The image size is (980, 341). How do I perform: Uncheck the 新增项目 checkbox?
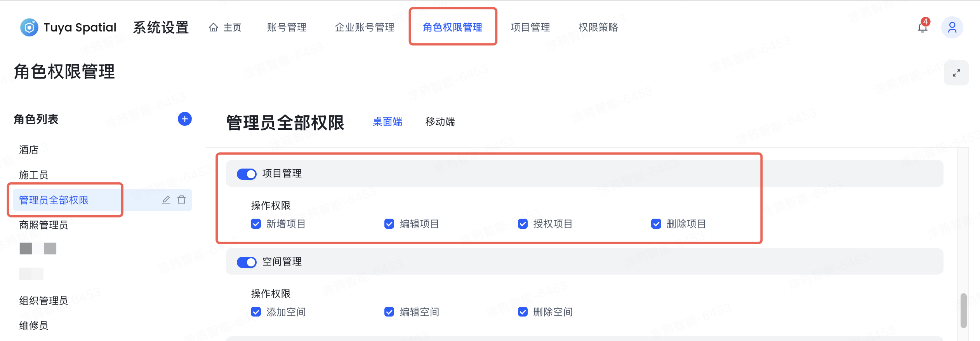[256, 224]
